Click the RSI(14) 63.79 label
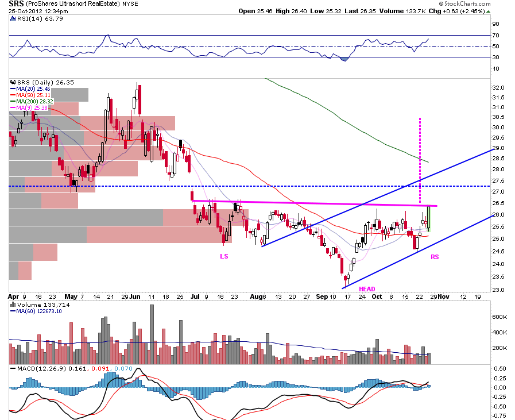This screenshot has height=420, width=515. (x=40, y=19)
